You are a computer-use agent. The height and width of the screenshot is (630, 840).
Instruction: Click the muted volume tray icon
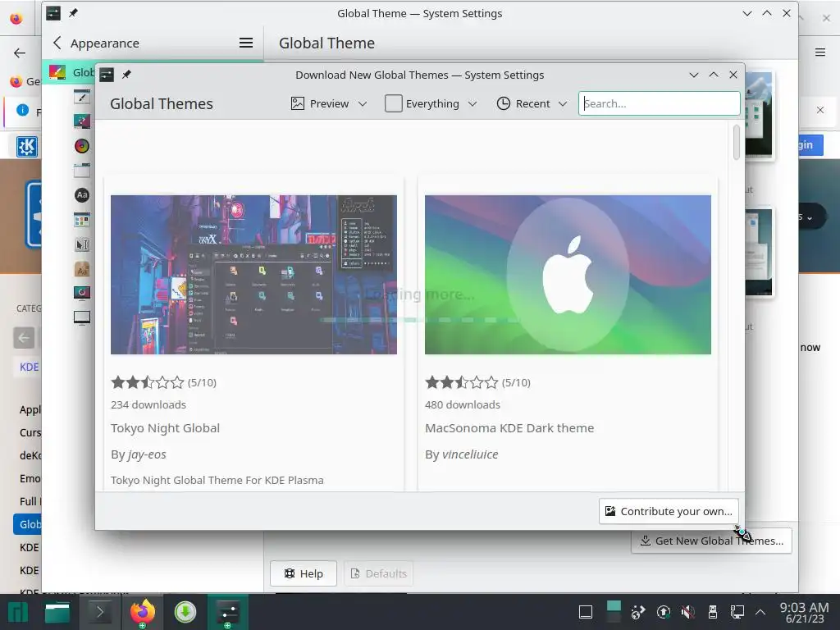pos(688,612)
